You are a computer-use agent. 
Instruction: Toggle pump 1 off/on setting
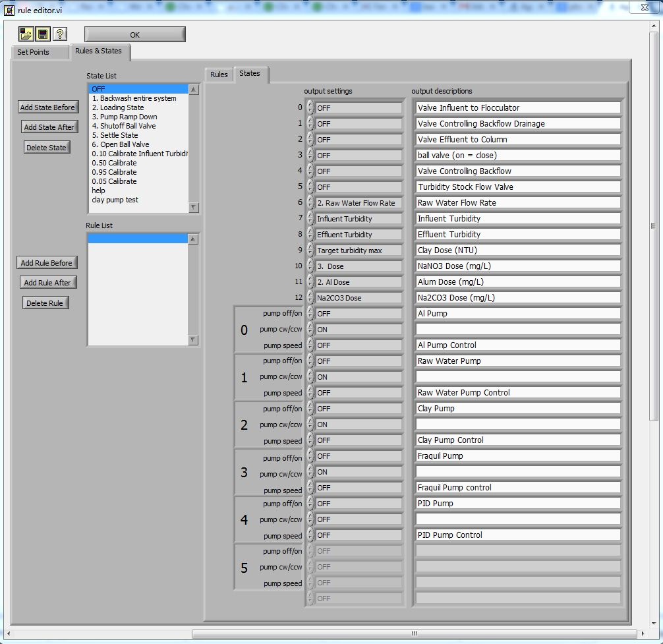tap(359, 361)
